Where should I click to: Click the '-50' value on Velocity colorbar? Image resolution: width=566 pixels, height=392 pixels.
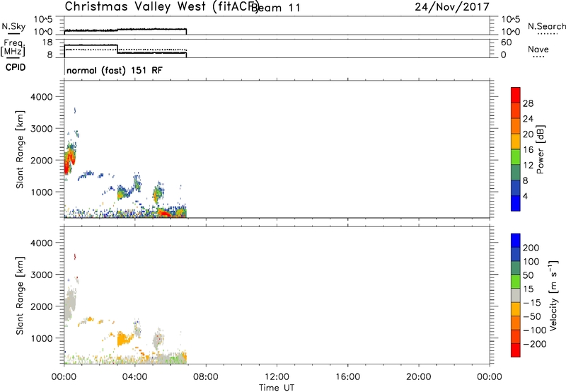click(x=532, y=316)
